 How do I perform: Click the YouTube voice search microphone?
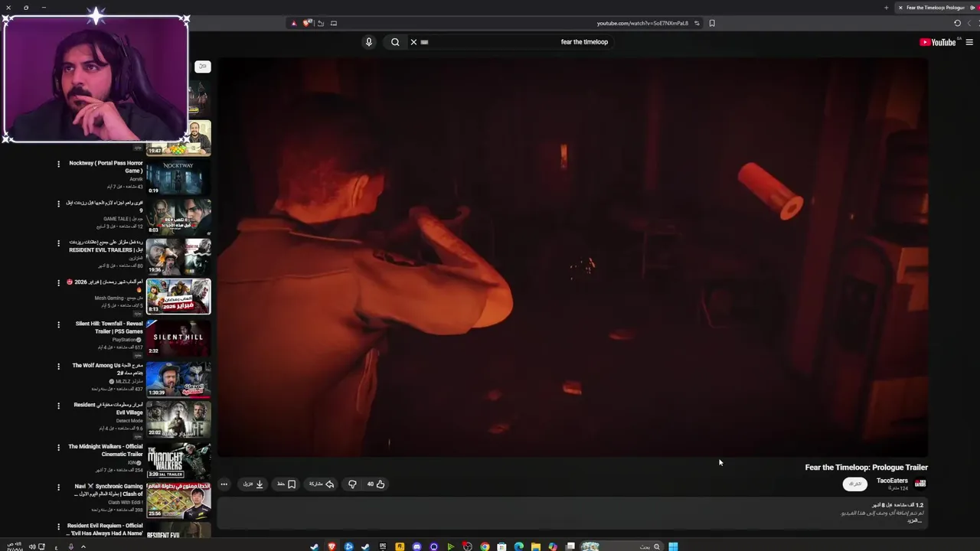(368, 42)
